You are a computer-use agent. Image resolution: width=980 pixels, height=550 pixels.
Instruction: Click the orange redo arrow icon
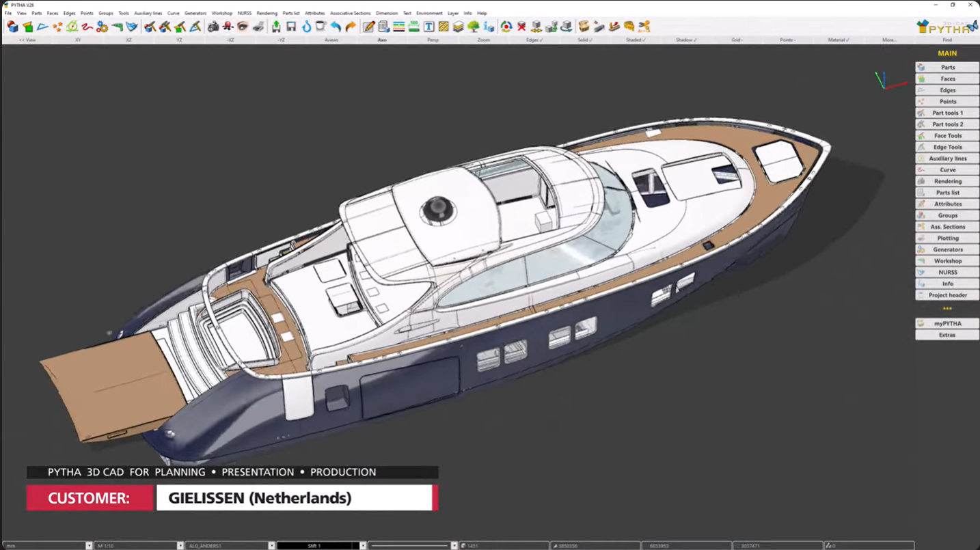pyautogui.click(x=351, y=27)
